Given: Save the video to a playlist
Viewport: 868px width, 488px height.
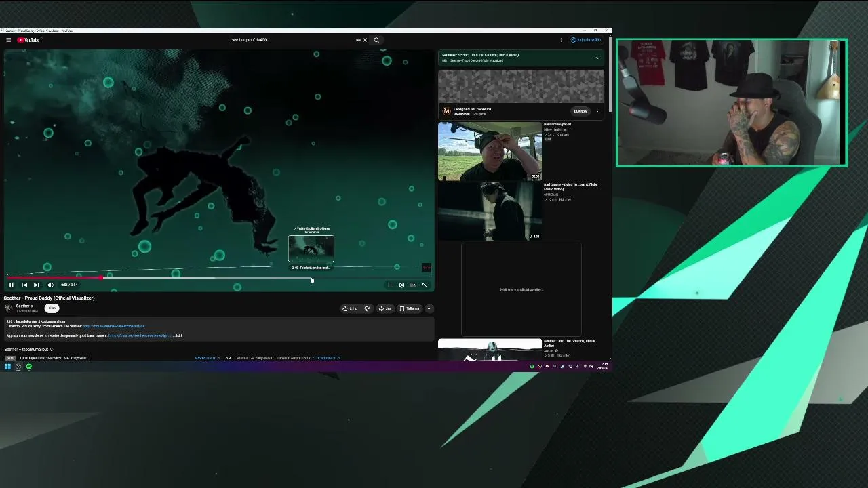Looking at the screenshot, I should click(x=410, y=308).
